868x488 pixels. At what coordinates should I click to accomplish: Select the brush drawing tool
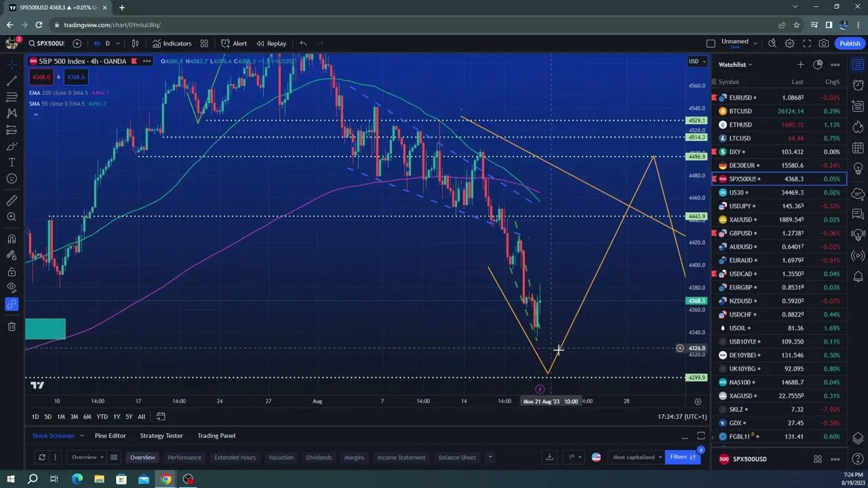[x=12, y=146]
